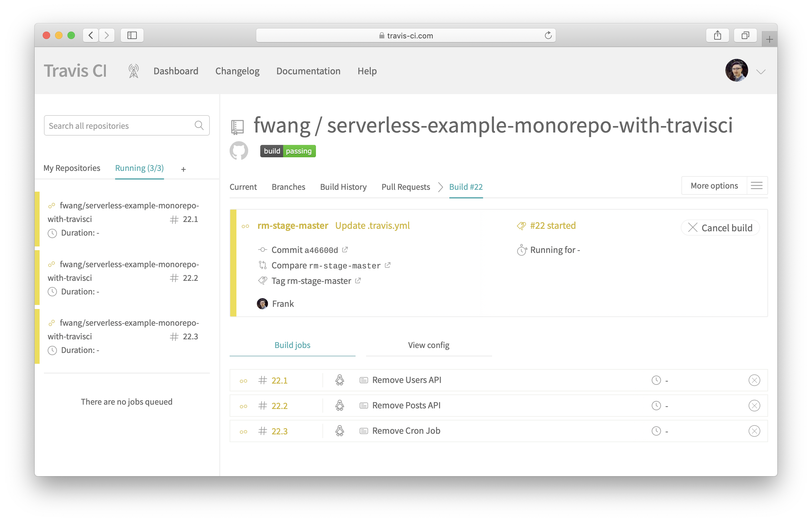This screenshot has width=812, height=522.
Task: Toggle the Safari sidebar
Action: pos(132,36)
